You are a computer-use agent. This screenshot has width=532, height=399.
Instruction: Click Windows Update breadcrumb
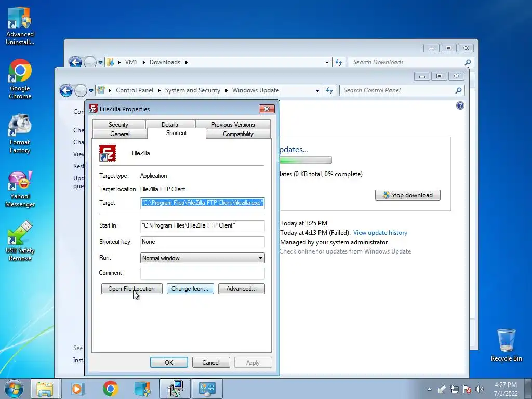tap(256, 90)
